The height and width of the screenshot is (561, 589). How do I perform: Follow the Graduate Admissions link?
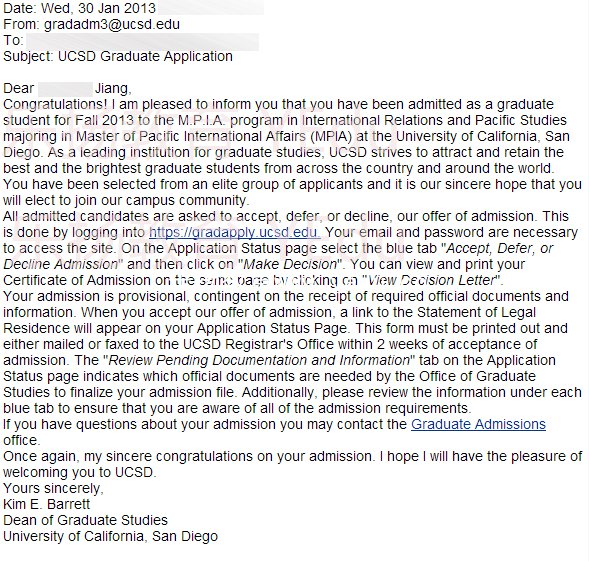pos(478,424)
